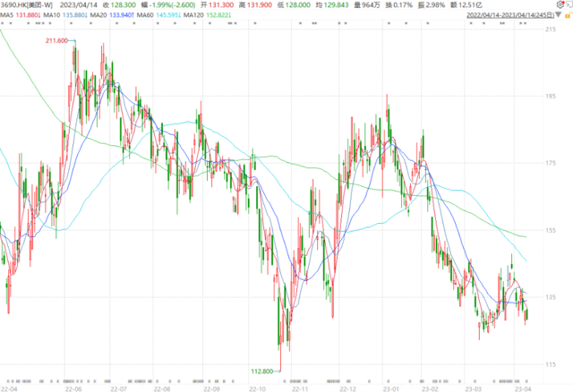
Task: Select the MA10 135.880 indicator label
Action: click(65, 15)
